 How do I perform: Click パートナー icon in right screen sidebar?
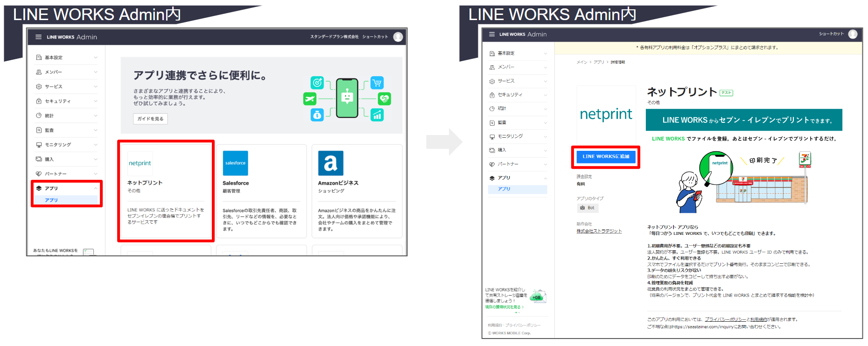click(492, 164)
